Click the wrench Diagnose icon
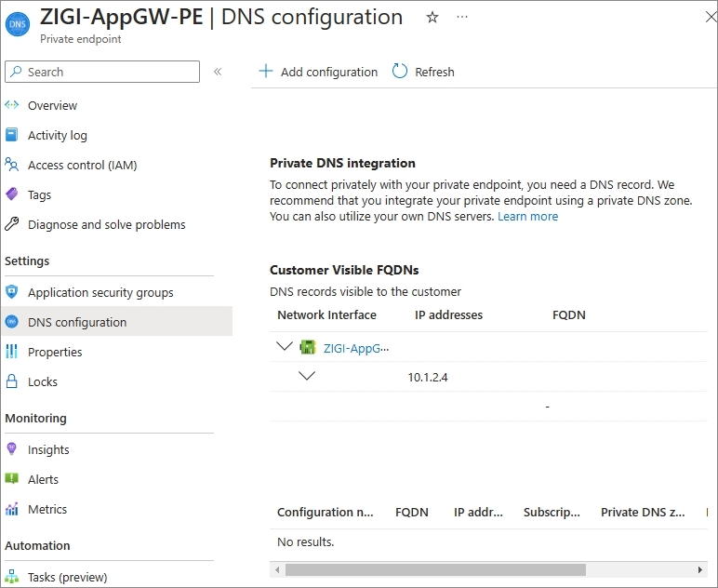The height and width of the screenshot is (588, 718). [x=11, y=224]
